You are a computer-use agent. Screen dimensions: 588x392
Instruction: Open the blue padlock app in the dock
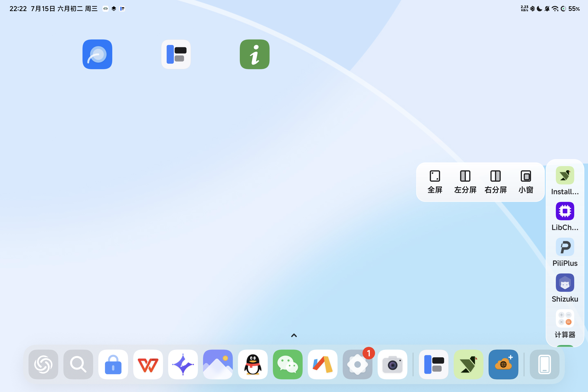(113, 364)
